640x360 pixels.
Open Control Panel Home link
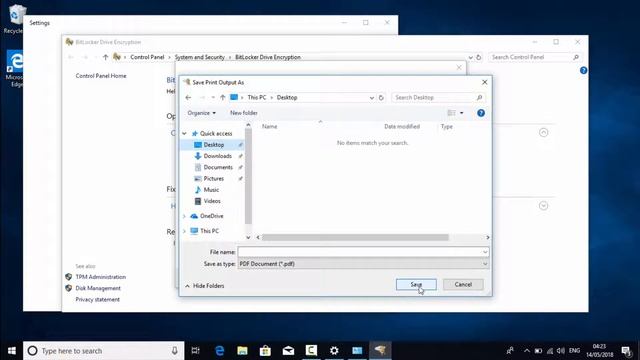tap(101, 76)
